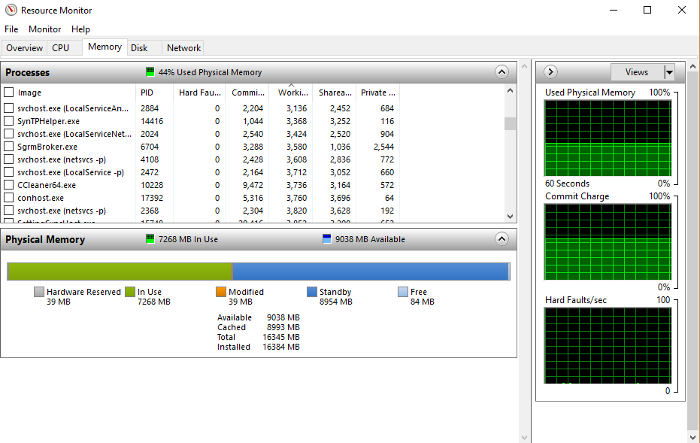Click the blue Available memory indicator icon
This screenshot has width=700, height=443.
[327, 239]
